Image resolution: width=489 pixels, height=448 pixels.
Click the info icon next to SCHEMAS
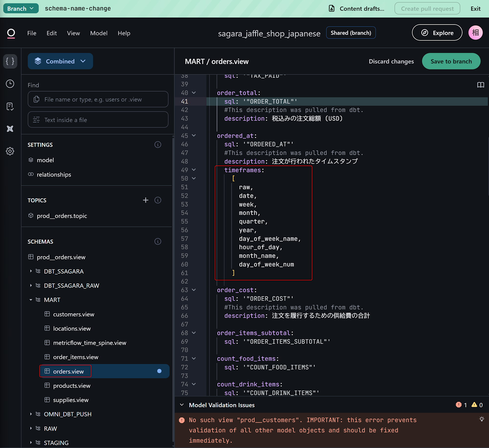[x=158, y=242]
